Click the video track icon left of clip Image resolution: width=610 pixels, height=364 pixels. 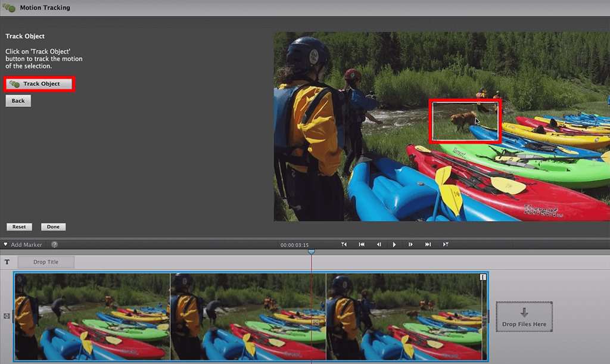7,316
